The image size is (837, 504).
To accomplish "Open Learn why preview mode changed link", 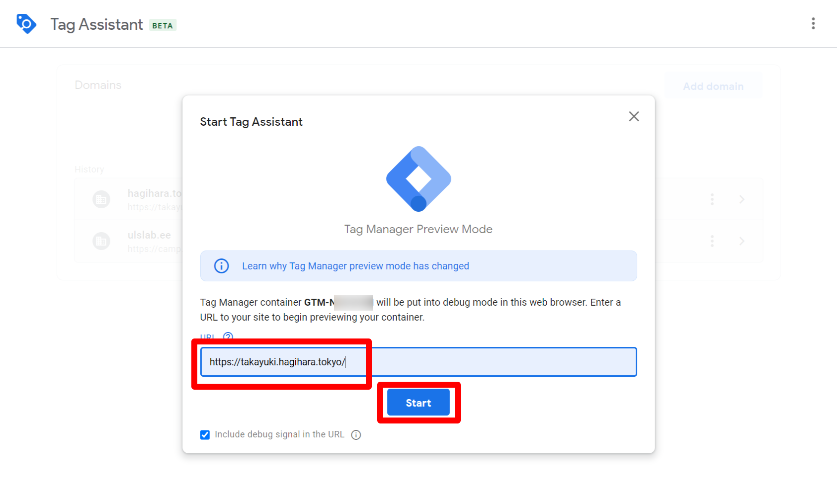I will 355,266.
